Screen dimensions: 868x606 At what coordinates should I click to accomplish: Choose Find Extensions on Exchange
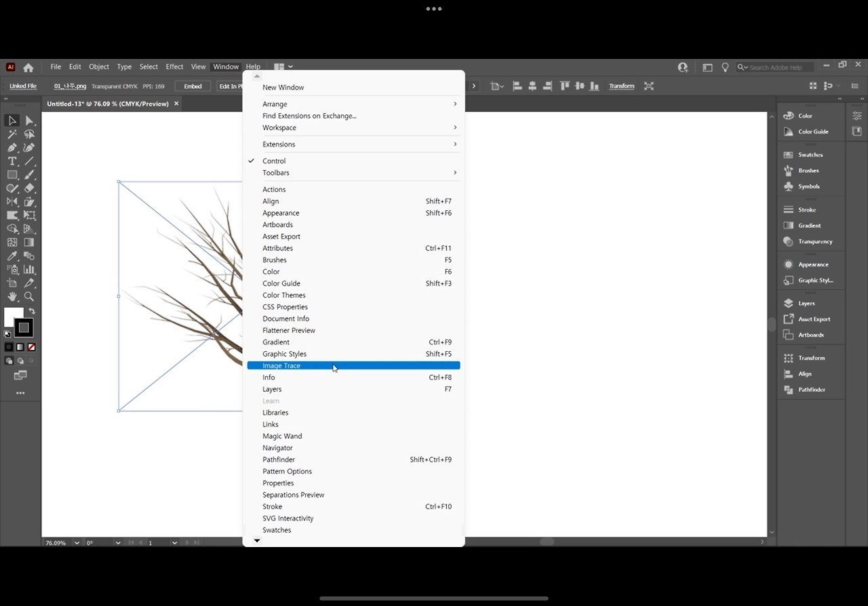(x=353, y=116)
